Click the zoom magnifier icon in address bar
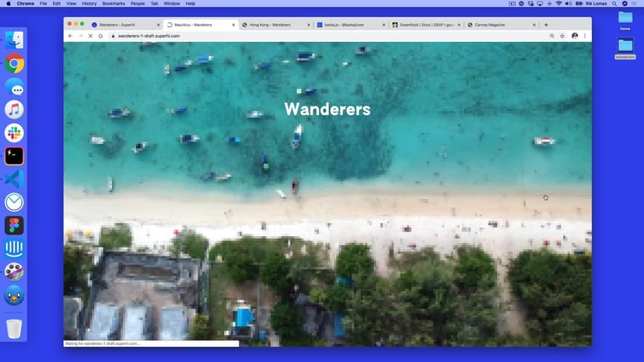This screenshot has height=362, width=644. 552,36
